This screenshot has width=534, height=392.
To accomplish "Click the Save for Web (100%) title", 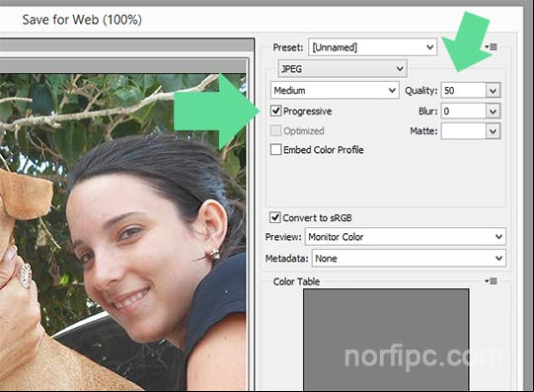I will pyautogui.click(x=82, y=20).
